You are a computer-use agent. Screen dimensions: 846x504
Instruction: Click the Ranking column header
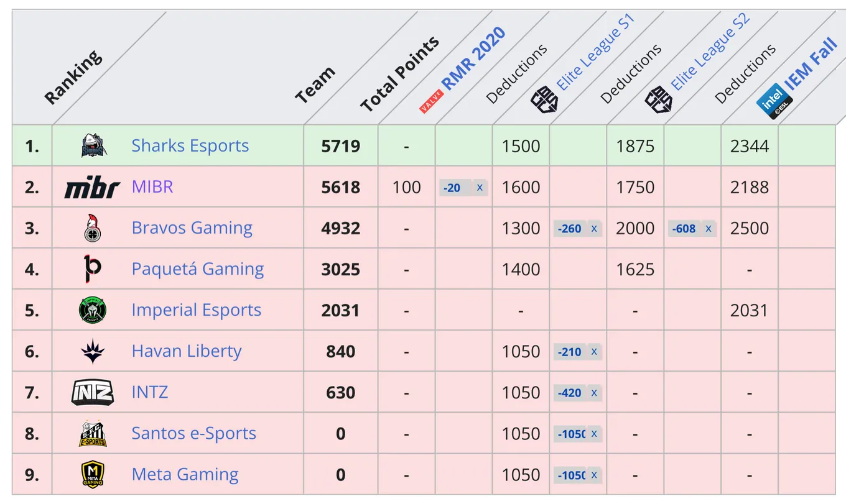point(73,76)
